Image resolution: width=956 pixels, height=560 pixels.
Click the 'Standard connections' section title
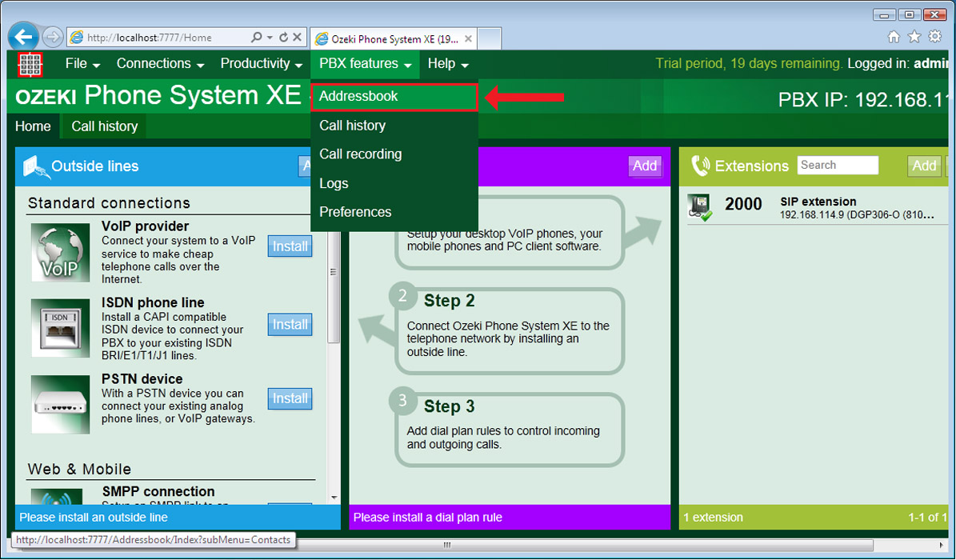(109, 203)
